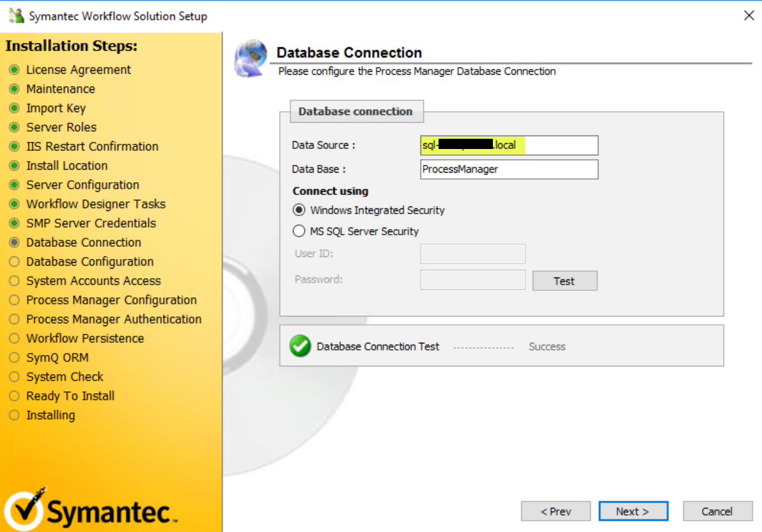
Task: Click the User ID input field
Action: click(x=472, y=254)
